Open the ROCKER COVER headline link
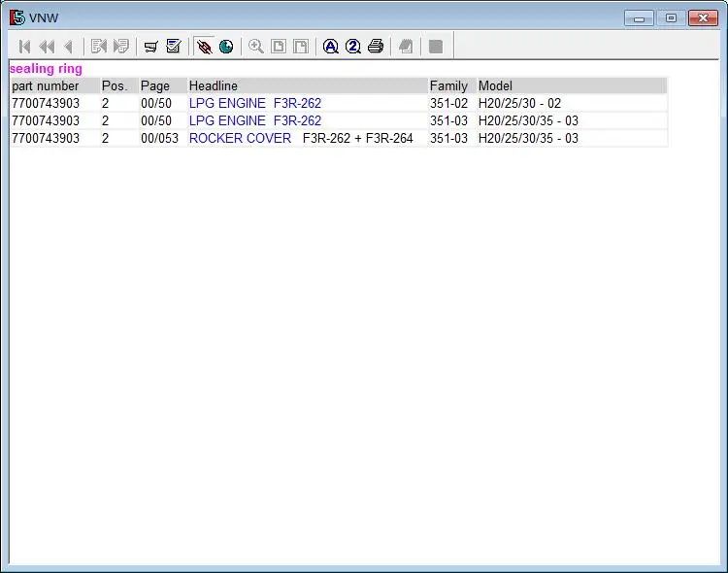The height and width of the screenshot is (573, 728). point(240,139)
